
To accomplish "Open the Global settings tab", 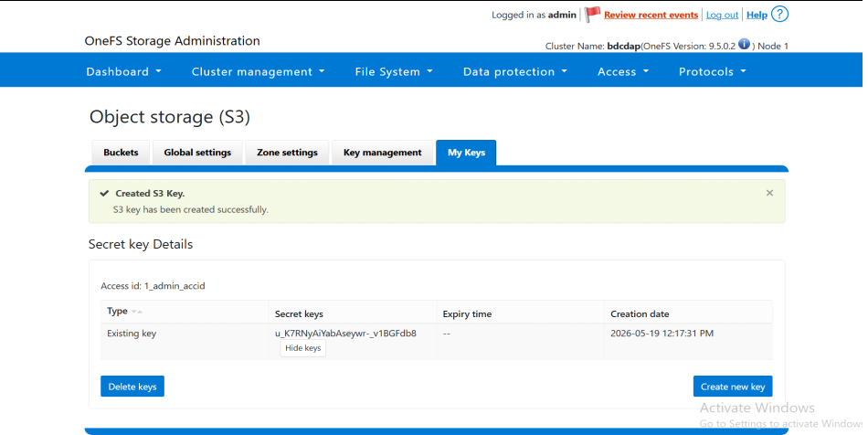I will coord(197,153).
